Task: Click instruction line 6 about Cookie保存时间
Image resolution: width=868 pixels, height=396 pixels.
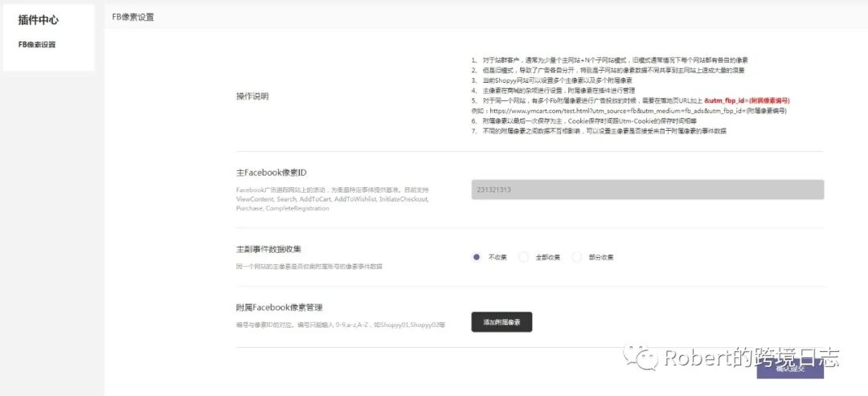Action: tap(584, 120)
